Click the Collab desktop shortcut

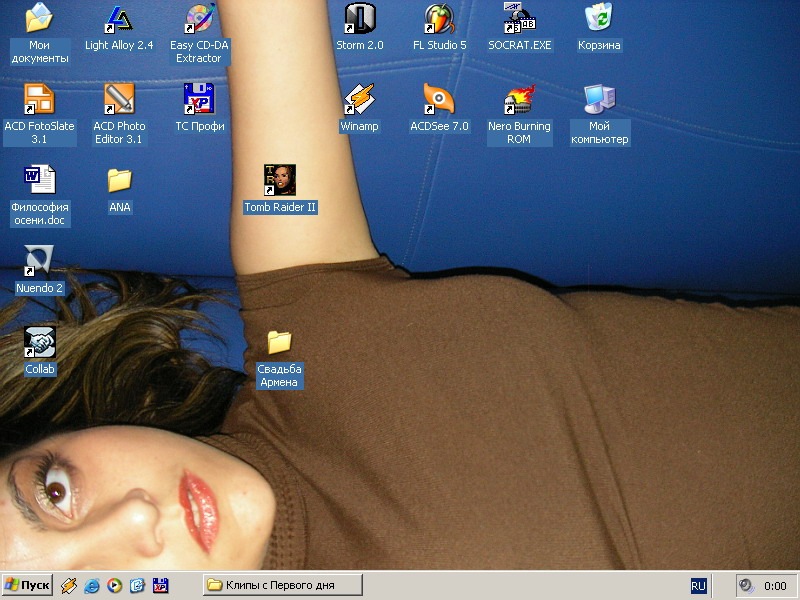click(x=39, y=343)
